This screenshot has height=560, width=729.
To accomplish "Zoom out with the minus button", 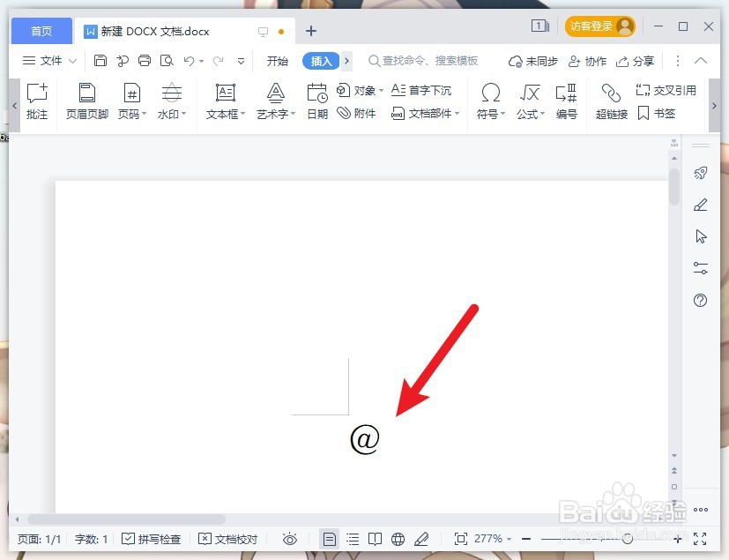I will pyautogui.click(x=526, y=539).
